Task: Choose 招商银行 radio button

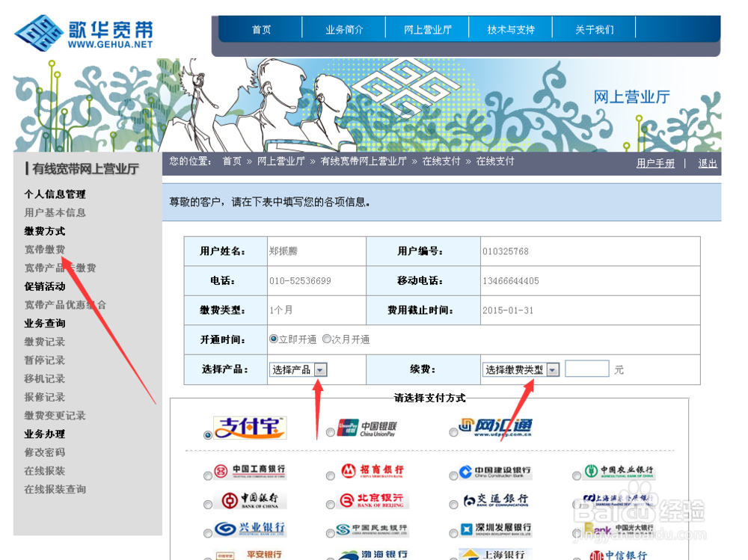Action: [330, 476]
